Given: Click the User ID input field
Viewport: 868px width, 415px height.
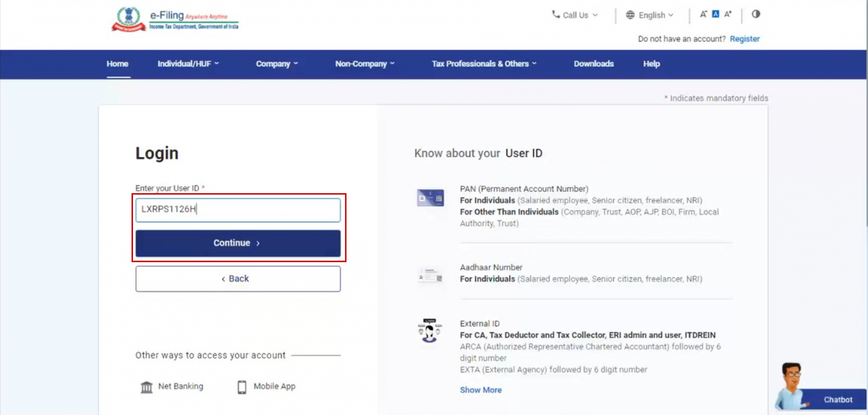Looking at the screenshot, I should [x=238, y=209].
